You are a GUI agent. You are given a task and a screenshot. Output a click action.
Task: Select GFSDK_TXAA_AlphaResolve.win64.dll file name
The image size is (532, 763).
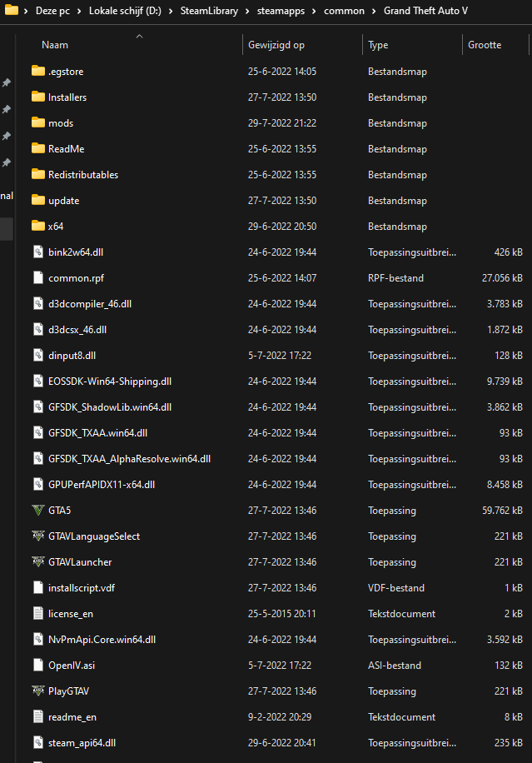tap(129, 458)
